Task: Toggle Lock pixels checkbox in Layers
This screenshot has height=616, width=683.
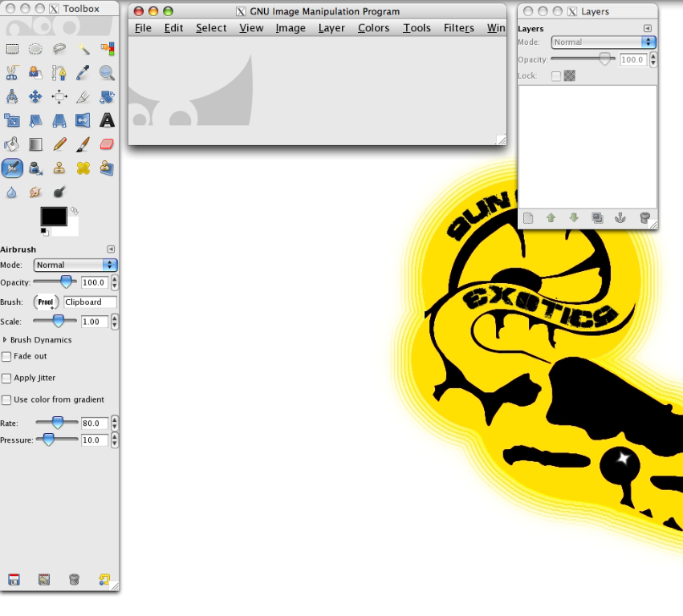Action: tap(556, 76)
